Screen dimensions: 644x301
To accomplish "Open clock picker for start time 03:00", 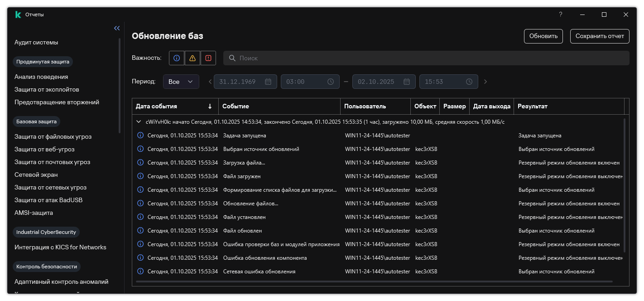I will [331, 82].
